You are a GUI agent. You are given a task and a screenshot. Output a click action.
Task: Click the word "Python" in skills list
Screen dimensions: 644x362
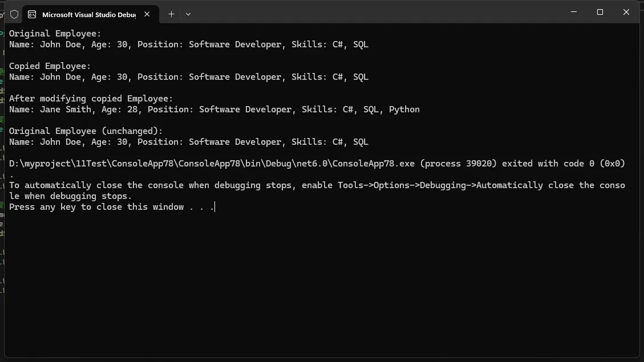pos(404,109)
